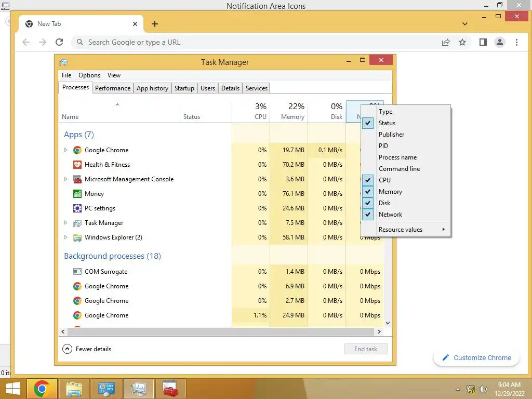Close the New Tab tab
532x399 pixels.
135,24
